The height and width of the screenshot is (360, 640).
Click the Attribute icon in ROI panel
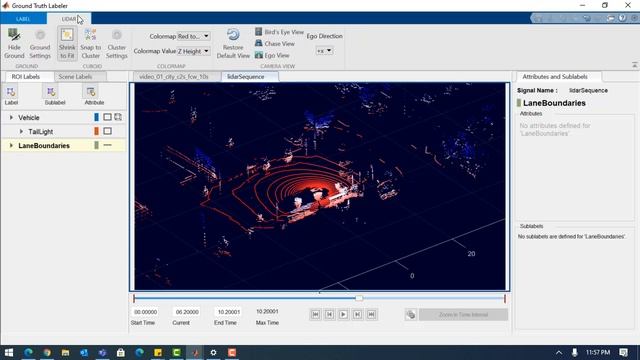pyautogui.click(x=94, y=96)
